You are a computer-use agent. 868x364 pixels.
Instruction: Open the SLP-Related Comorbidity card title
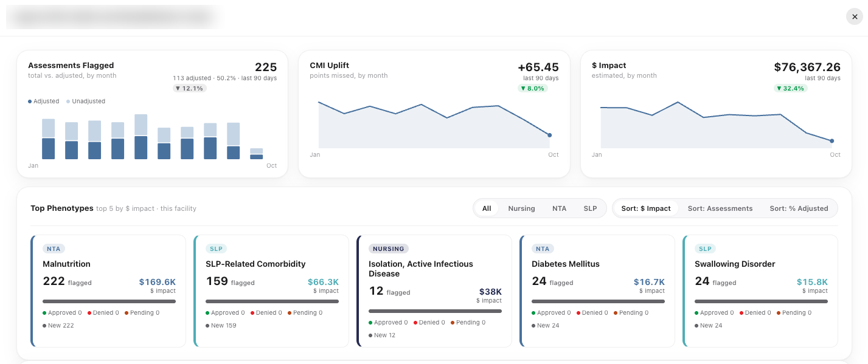255,264
